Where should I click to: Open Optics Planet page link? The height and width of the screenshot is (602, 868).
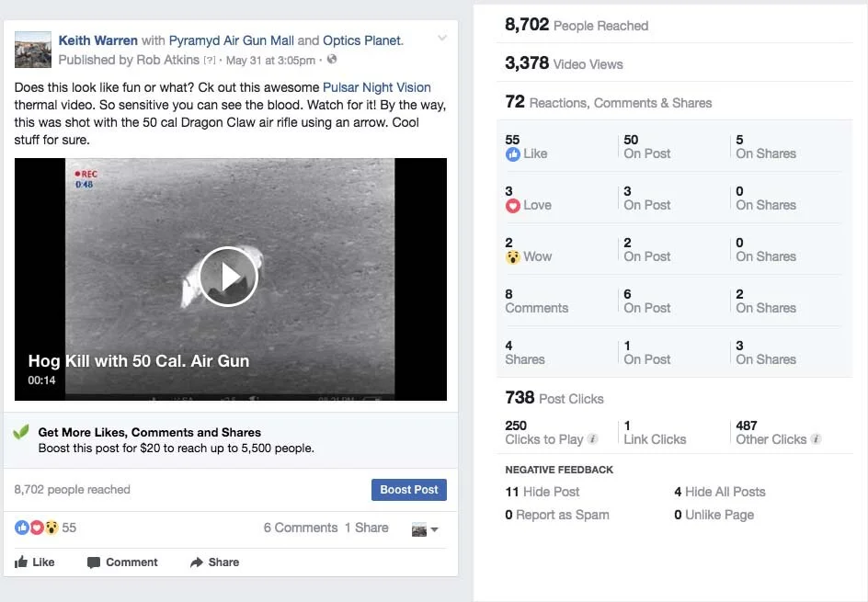tap(362, 40)
